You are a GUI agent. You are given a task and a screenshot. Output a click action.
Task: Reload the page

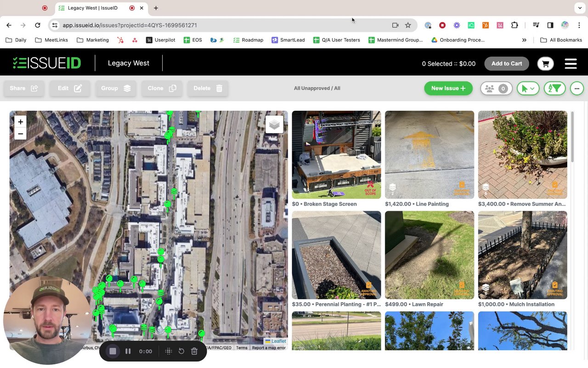tap(38, 25)
